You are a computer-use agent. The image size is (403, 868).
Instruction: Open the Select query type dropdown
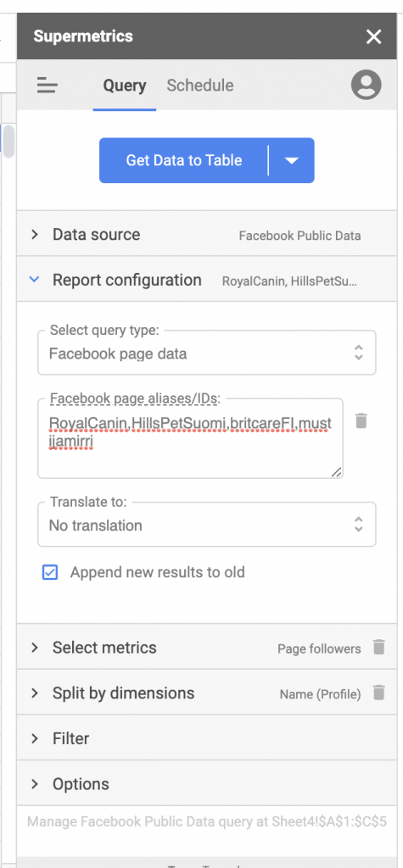207,353
